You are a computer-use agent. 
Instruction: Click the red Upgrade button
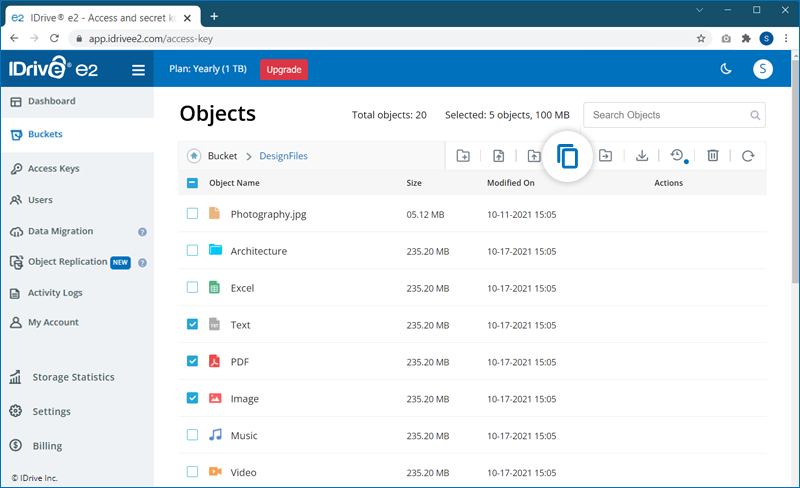[x=283, y=69]
